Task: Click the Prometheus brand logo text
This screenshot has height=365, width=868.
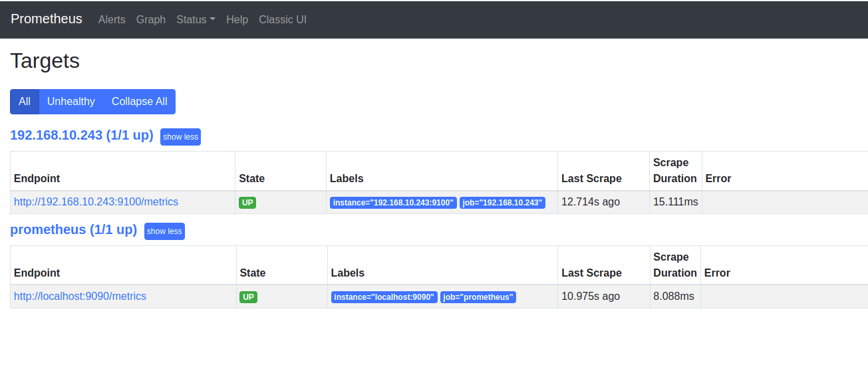Action: (47, 19)
